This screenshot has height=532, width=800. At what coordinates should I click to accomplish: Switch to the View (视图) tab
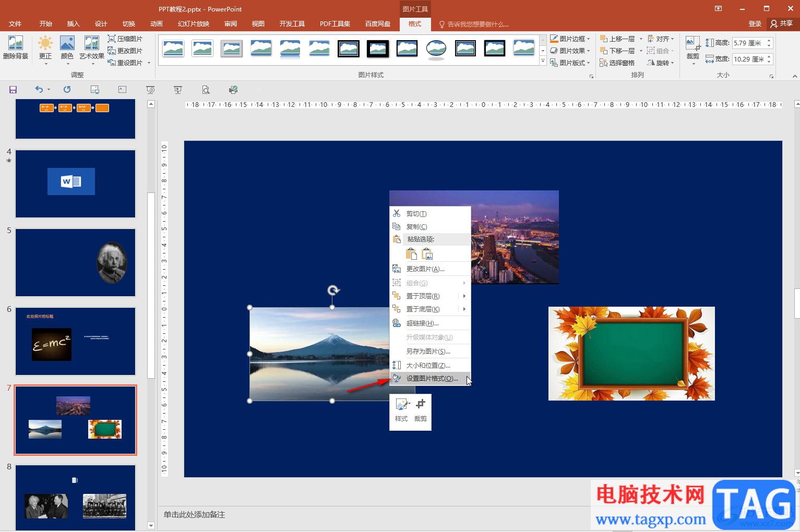pyautogui.click(x=258, y=24)
